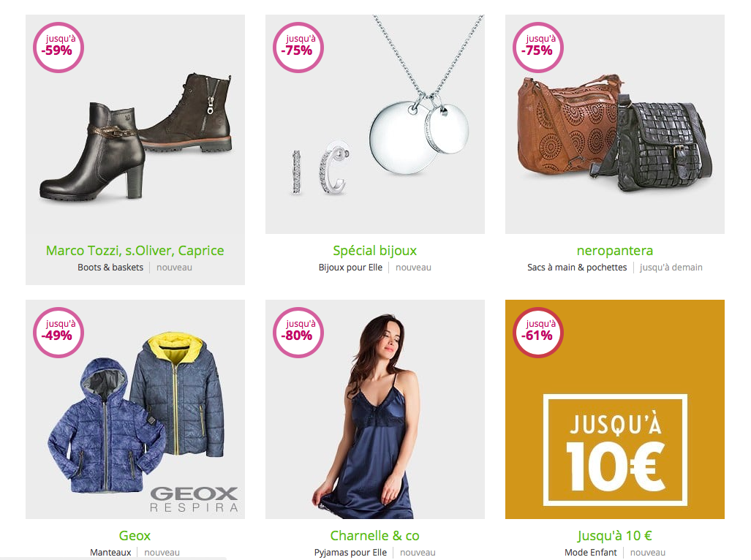Viewport: 751px width, 560px height.
Task: Open the Jusqu'à 10 € title link
Action: pyautogui.click(x=615, y=536)
